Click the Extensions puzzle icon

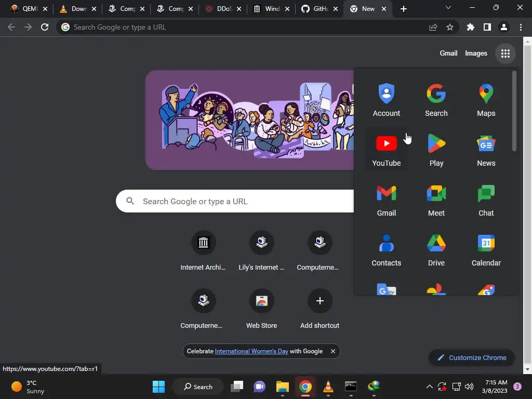click(x=470, y=27)
